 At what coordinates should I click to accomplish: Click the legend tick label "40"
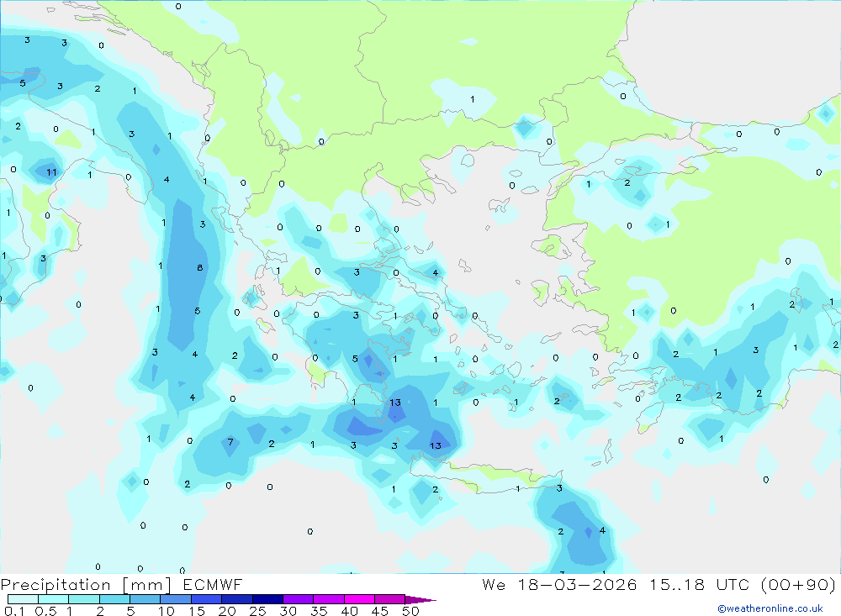[350, 611]
